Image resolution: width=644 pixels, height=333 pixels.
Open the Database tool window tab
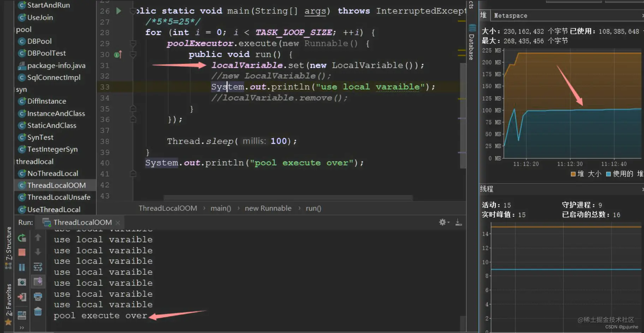pyautogui.click(x=472, y=42)
